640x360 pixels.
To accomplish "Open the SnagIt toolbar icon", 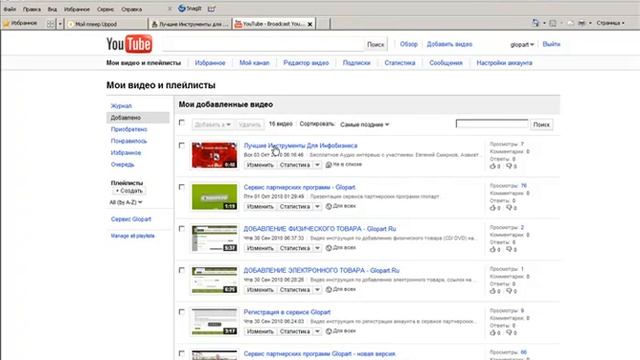I will tap(190, 8).
